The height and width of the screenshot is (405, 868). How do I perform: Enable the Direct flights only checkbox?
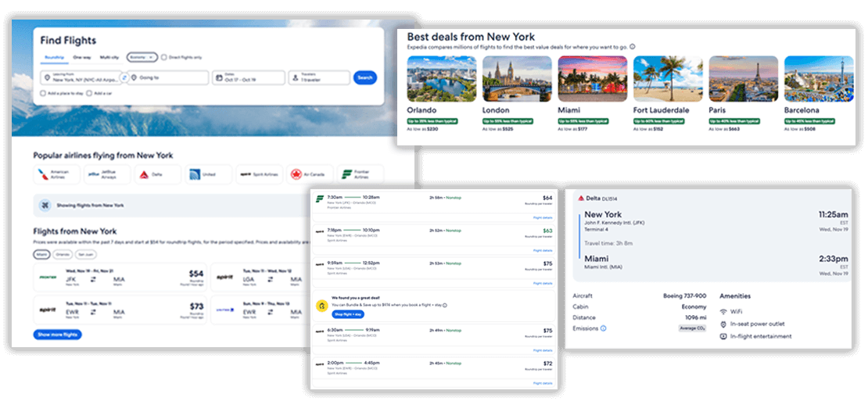tap(163, 57)
